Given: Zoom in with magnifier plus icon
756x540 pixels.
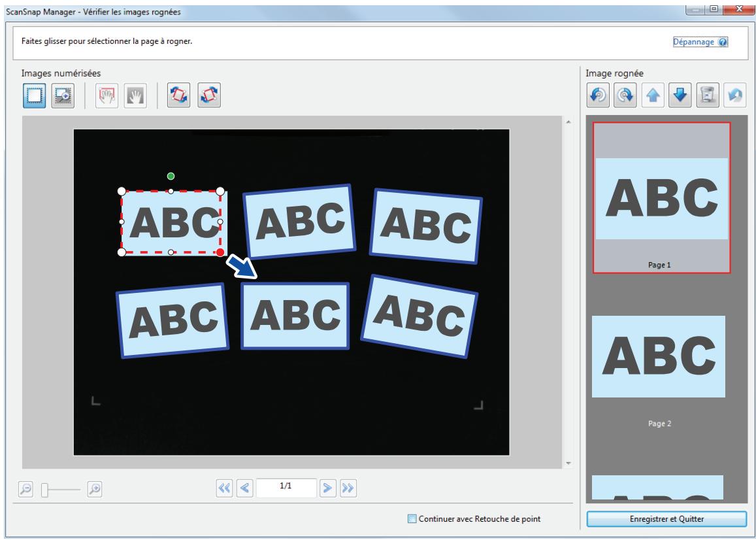Looking at the screenshot, I should pyautogui.click(x=95, y=489).
